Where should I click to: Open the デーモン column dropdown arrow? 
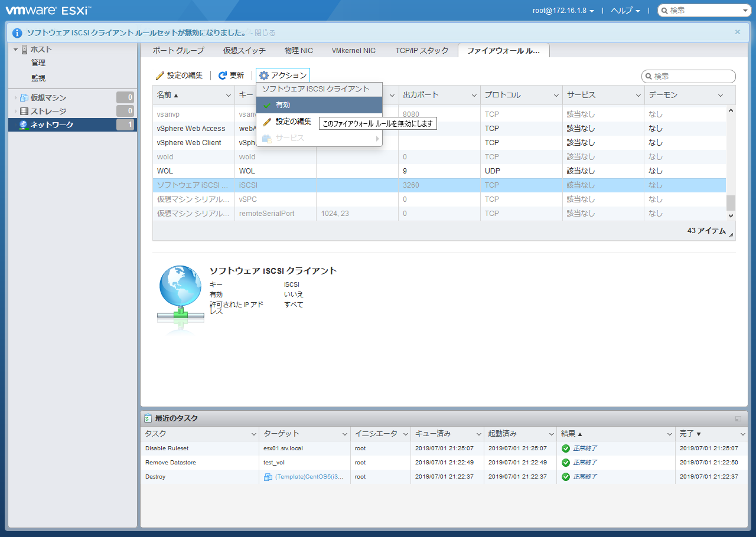[x=721, y=95]
